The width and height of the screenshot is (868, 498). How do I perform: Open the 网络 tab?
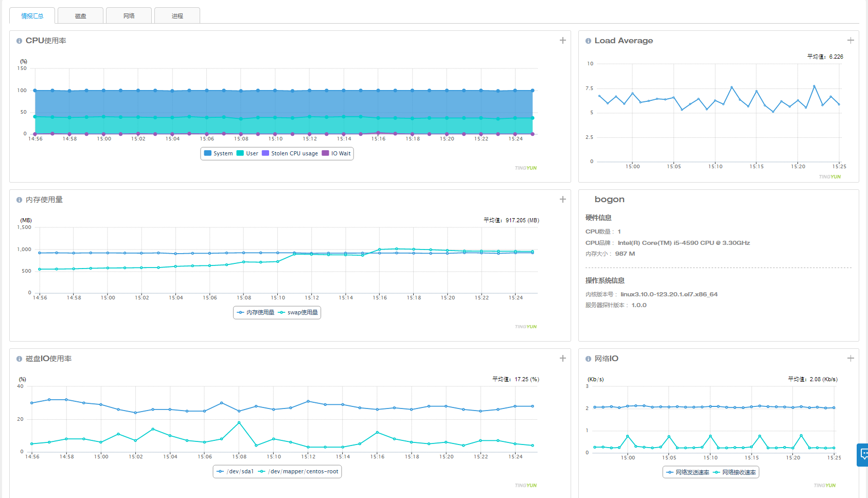[x=129, y=16]
